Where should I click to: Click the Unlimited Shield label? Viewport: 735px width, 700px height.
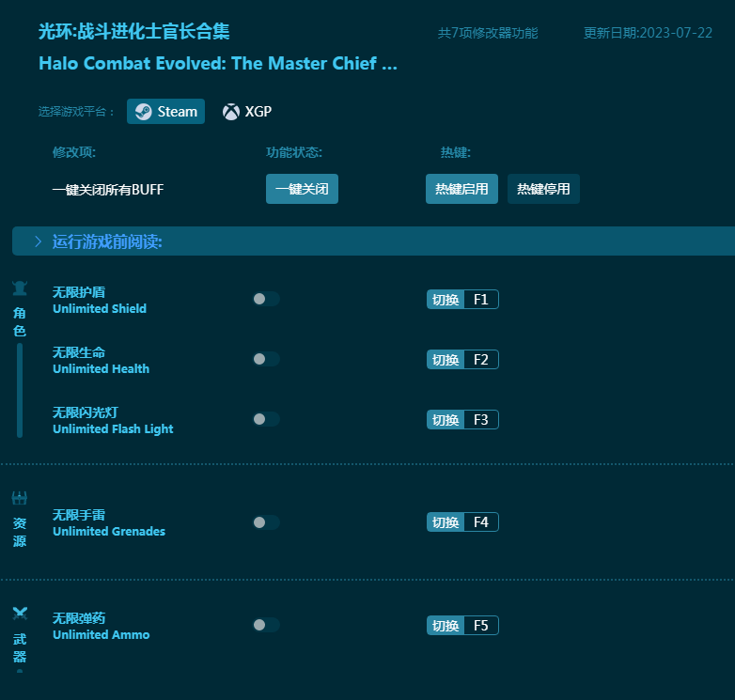pos(100,308)
